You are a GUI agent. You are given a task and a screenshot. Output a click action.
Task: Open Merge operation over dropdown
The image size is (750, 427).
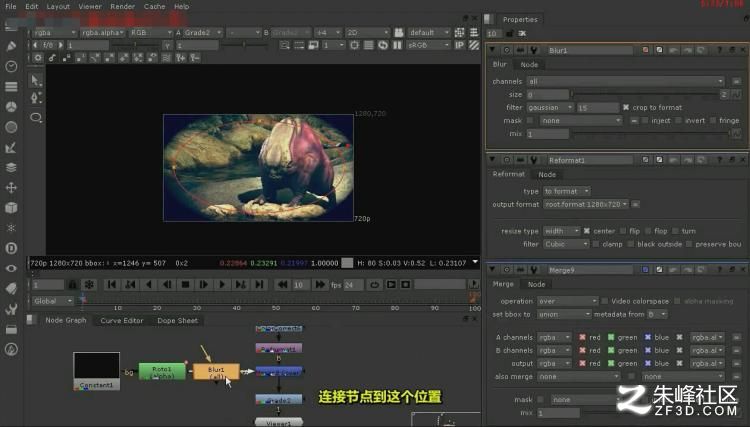(x=567, y=301)
